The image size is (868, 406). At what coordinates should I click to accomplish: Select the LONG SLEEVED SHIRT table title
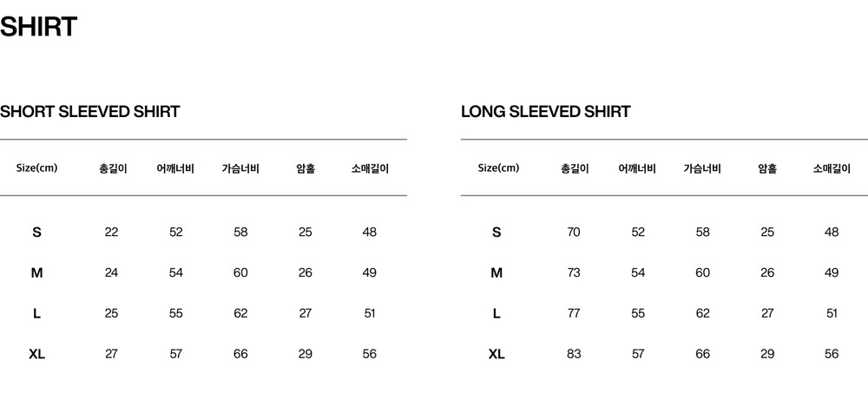[x=545, y=112]
